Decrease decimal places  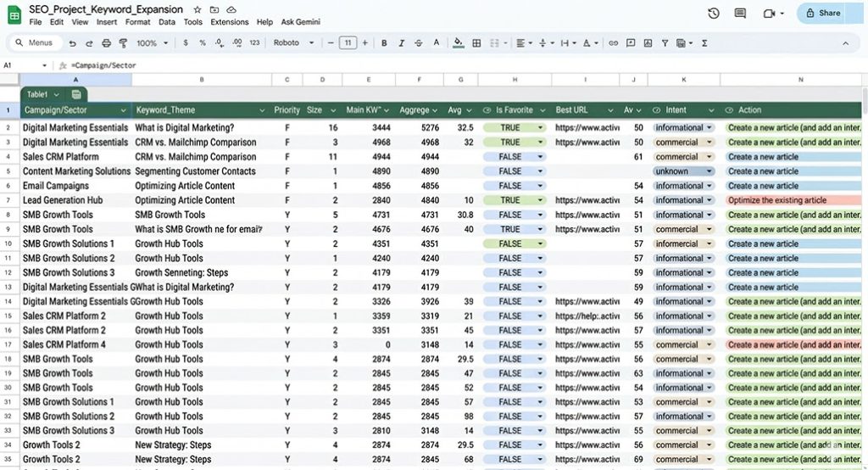pyautogui.click(x=220, y=42)
